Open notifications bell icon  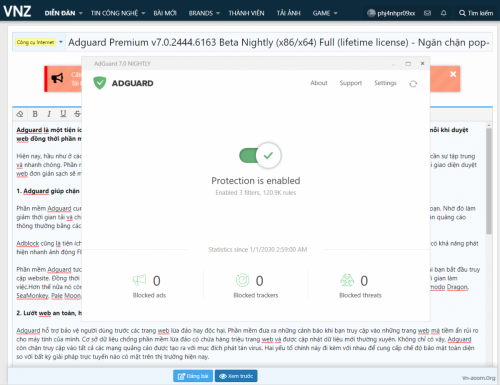pos(444,13)
